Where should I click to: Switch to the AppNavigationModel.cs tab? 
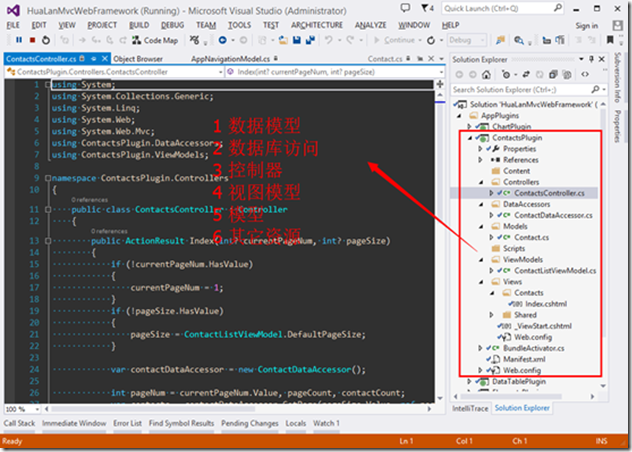click(x=231, y=59)
